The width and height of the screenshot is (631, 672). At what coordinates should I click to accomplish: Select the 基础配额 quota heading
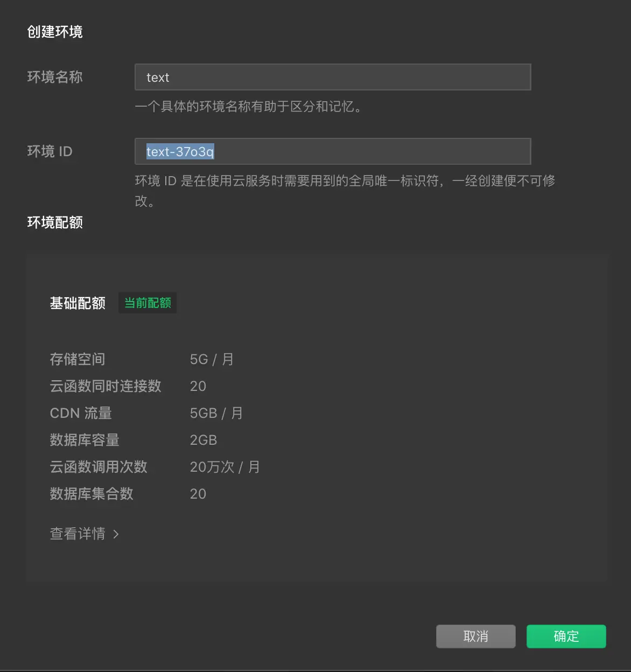[x=78, y=303]
